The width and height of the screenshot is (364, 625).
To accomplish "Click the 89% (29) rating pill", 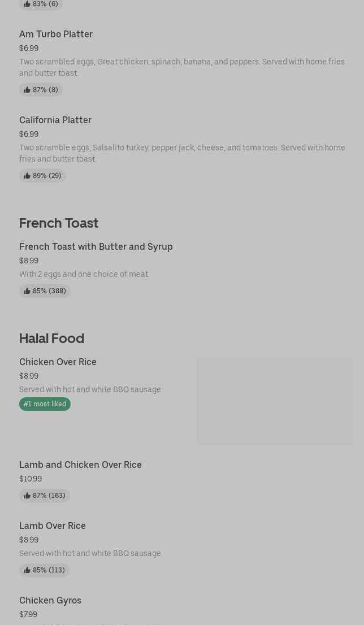I will pos(42,176).
